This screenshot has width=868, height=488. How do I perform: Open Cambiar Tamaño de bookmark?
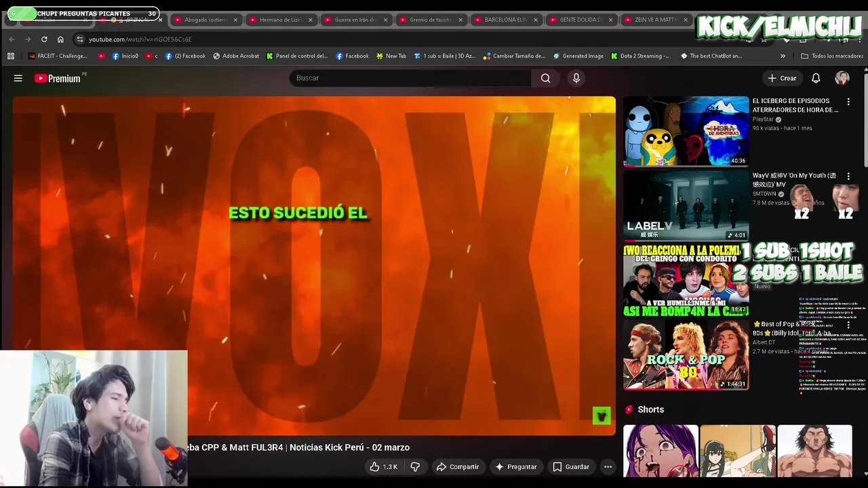point(514,56)
